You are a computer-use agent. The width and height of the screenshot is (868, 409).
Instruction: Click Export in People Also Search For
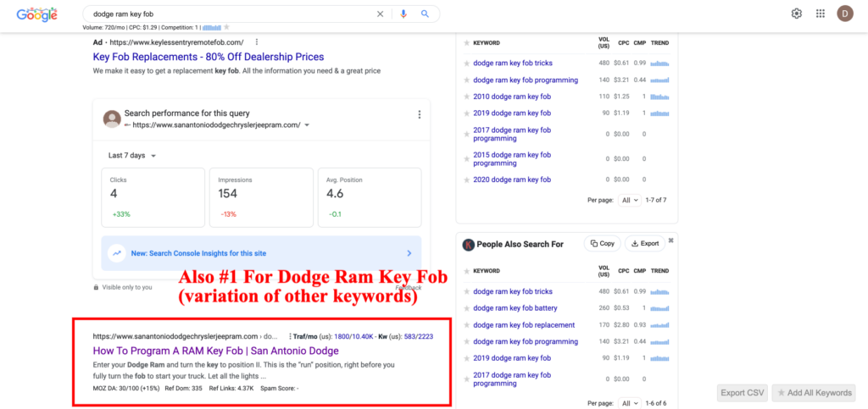[x=645, y=243]
